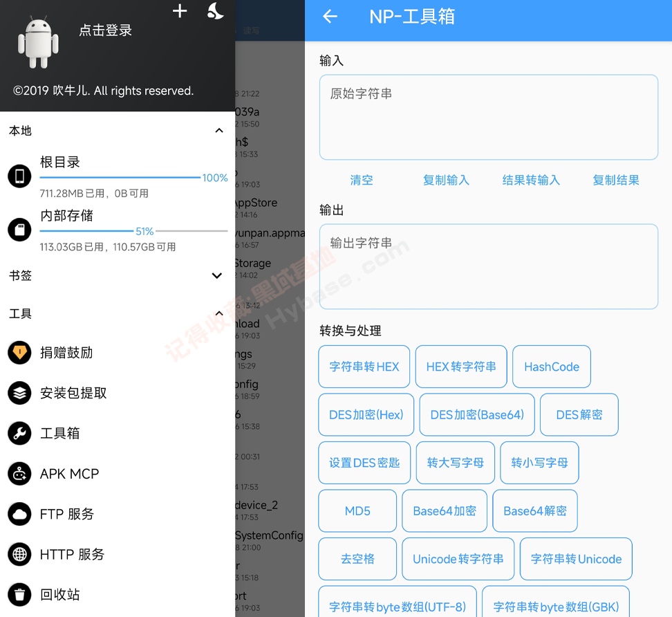Click 结果转输入 button
Viewport: 672px width, 617px height.
[531, 180]
